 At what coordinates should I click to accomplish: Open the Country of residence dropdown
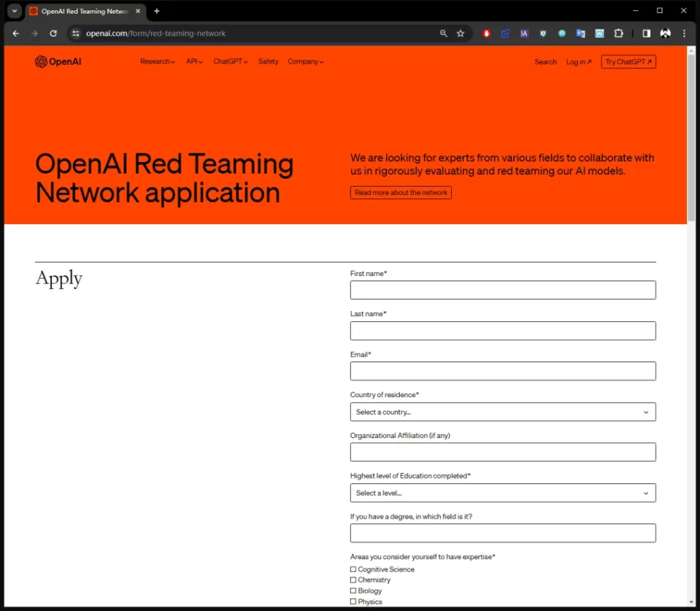coord(502,412)
